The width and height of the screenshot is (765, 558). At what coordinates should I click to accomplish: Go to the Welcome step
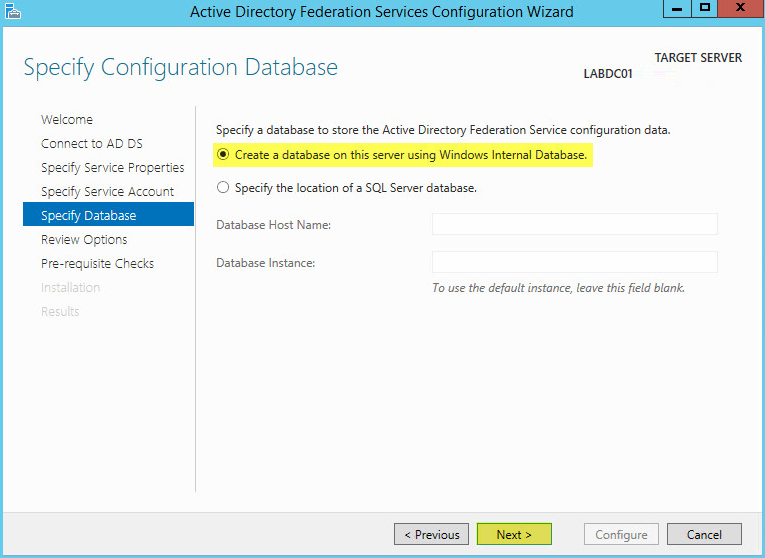click(x=67, y=120)
